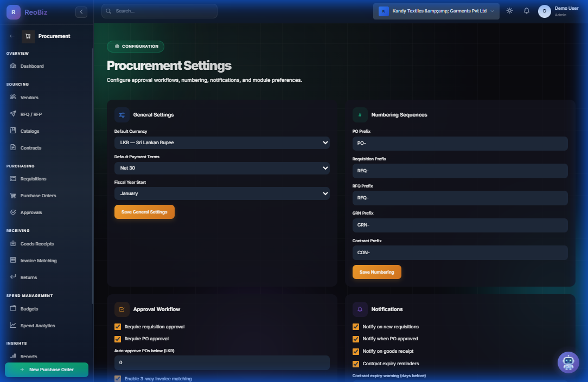The width and height of the screenshot is (588, 382).
Task: Switch theme using the sun icon
Action: click(x=509, y=10)
